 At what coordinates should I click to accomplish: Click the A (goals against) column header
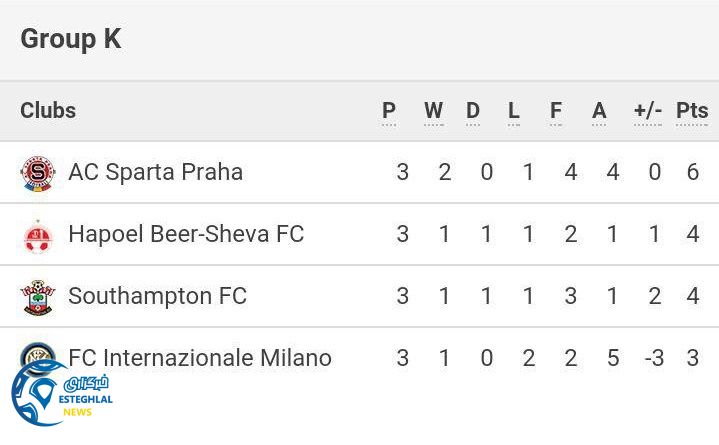[599, 111]
